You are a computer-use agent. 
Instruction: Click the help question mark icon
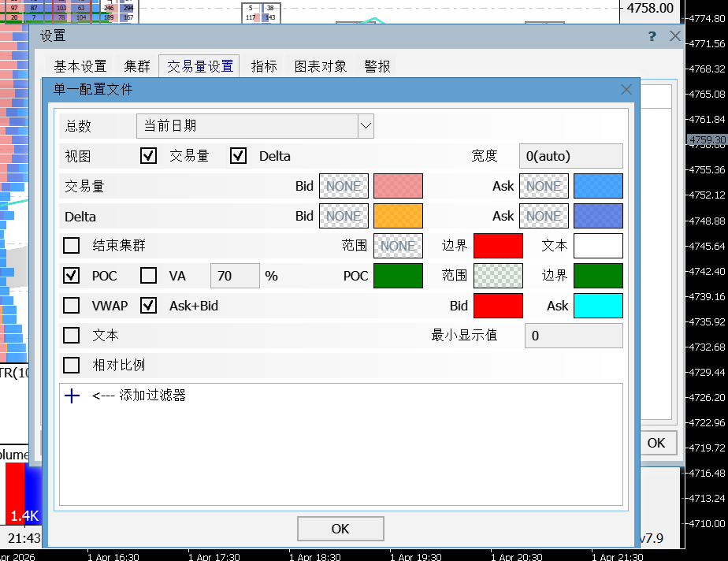click(652, 35)
